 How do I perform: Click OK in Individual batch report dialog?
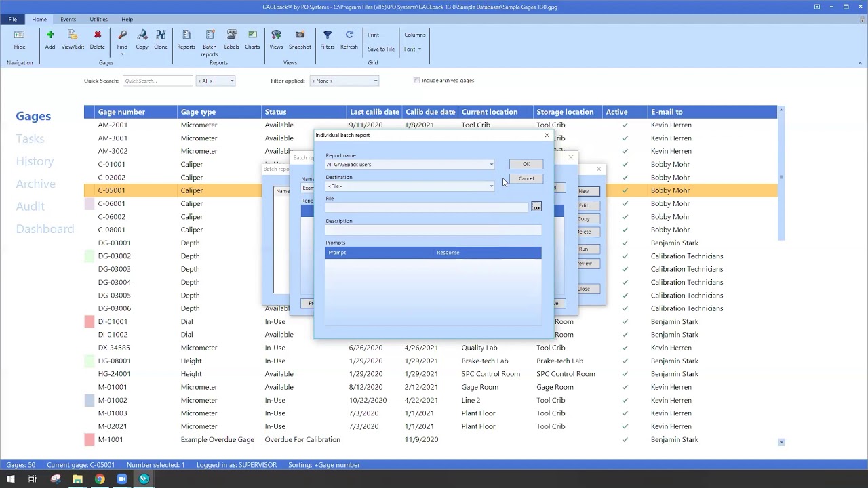526,164
